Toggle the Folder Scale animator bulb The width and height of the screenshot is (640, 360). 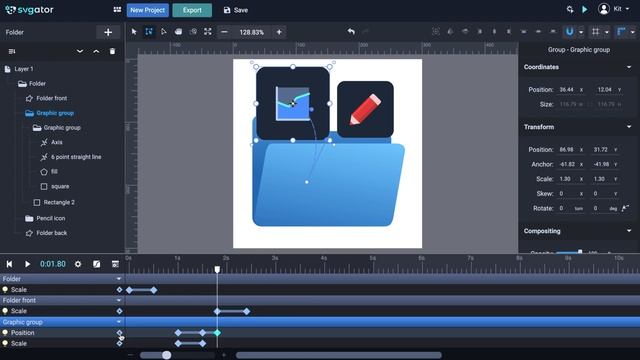tap(5, 289)
